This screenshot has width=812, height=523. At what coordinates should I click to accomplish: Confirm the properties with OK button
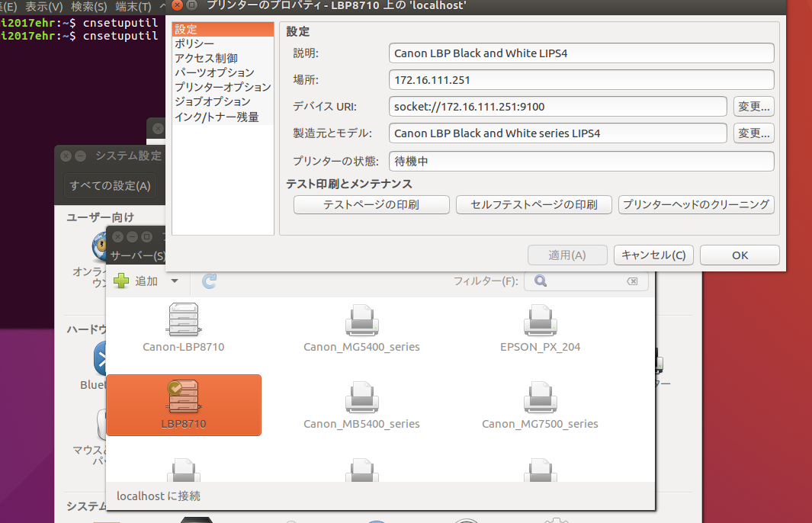(x=740, y=255)
